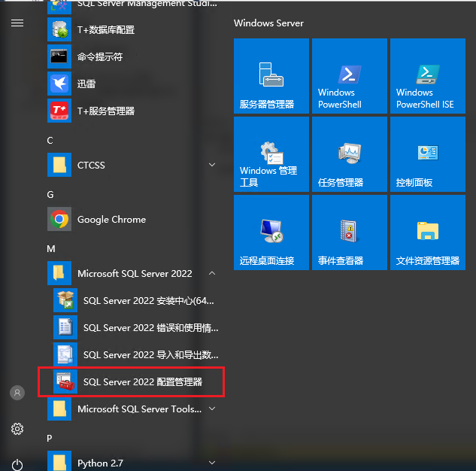This screenshot has height=471, width=476.
Task: Launch Windows PowerShell tile
Action: (x=350, y=76)
